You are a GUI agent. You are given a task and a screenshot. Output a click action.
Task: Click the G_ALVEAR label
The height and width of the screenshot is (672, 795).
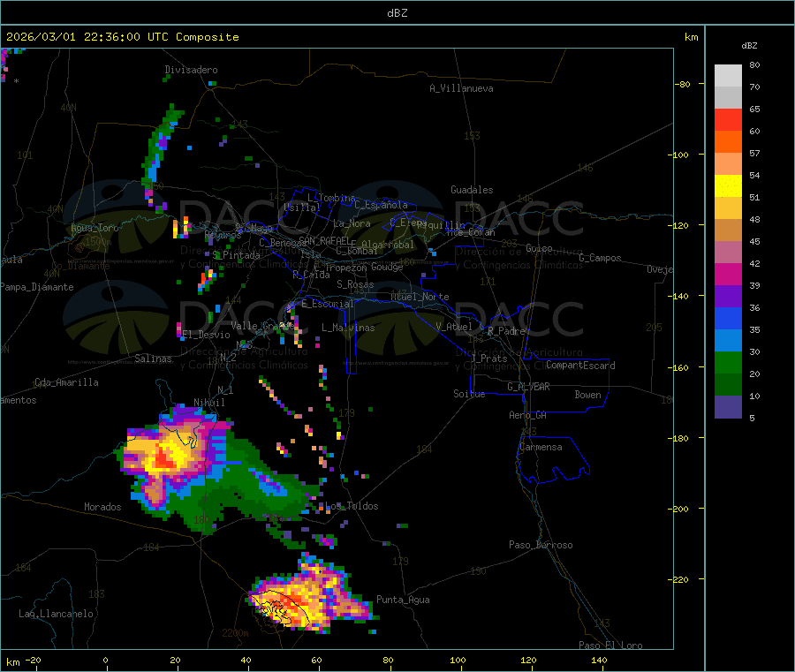528,387
